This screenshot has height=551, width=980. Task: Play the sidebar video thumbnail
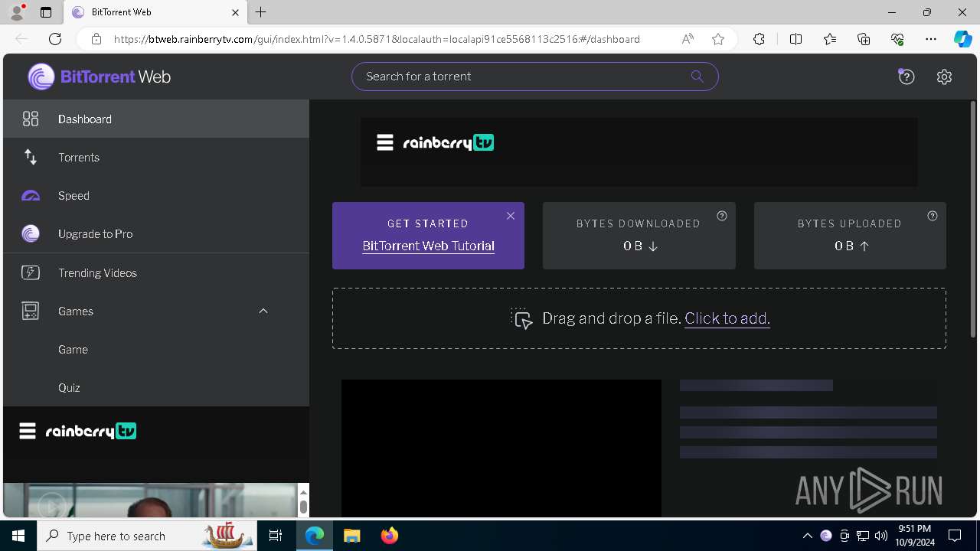pos(51,506)
